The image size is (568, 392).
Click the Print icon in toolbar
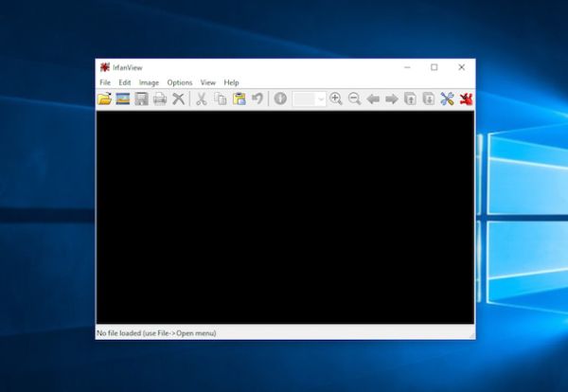pos(159,98)
